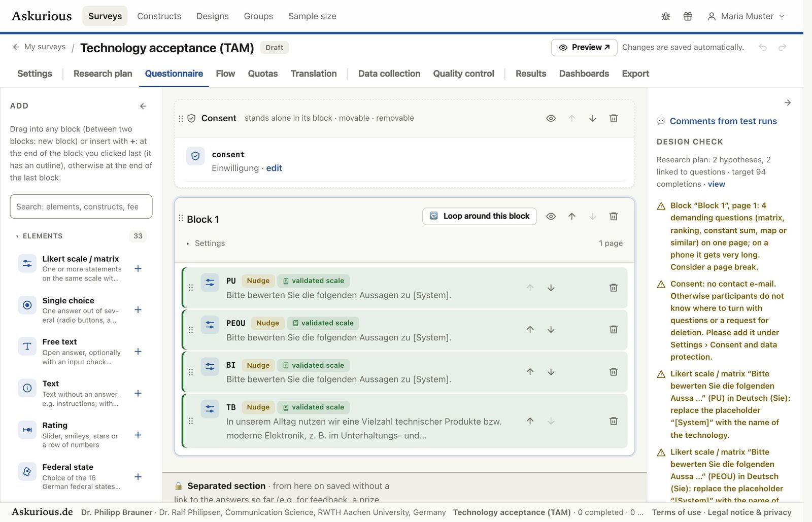Open the Sample size menu item
Viewport: 812px width, 522px height.
tap(312, 16)
